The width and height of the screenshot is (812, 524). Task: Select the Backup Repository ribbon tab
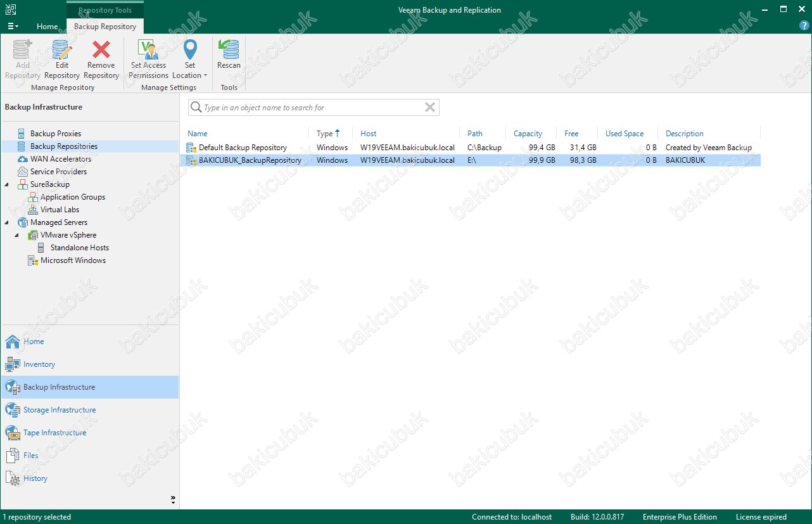coord(105,27)
